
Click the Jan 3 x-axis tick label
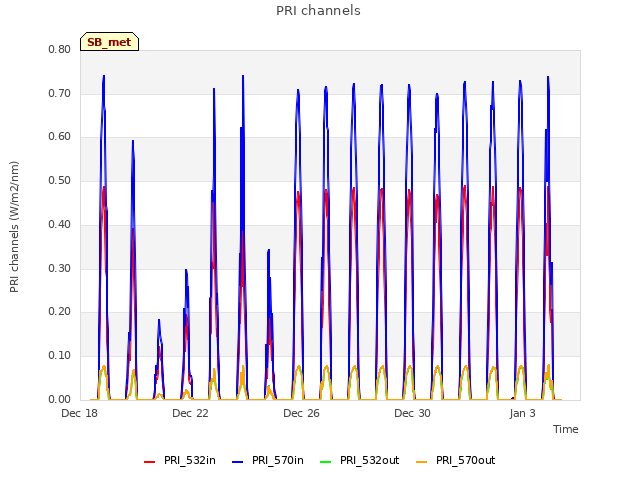pyautogui.click(x=522, y=413)
